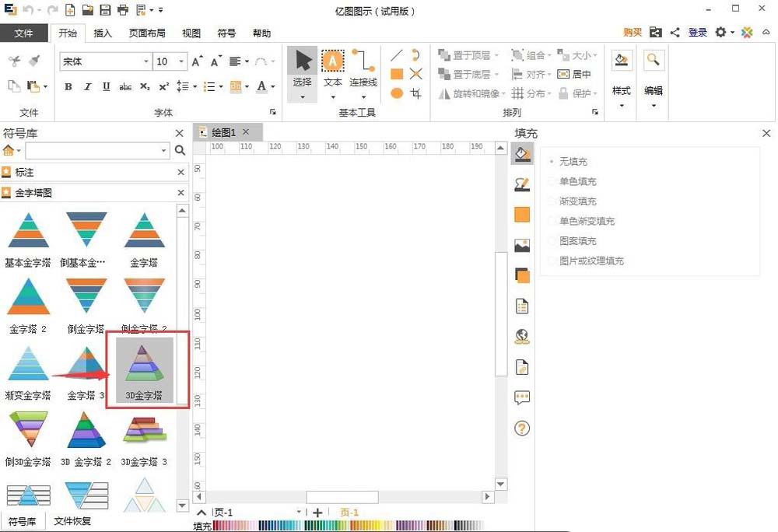Open the comment bubble icon in sidebar
The image size is (778, 532).
coord(522,398)
